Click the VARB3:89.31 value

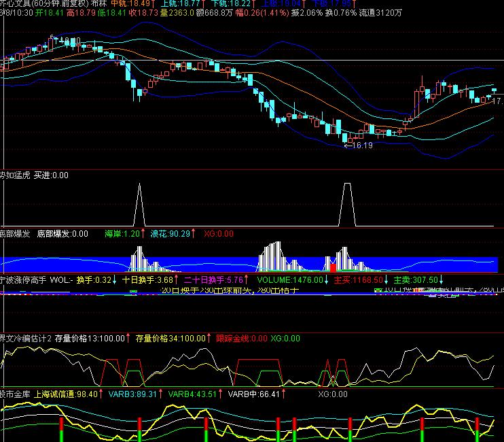pos(132,394)
